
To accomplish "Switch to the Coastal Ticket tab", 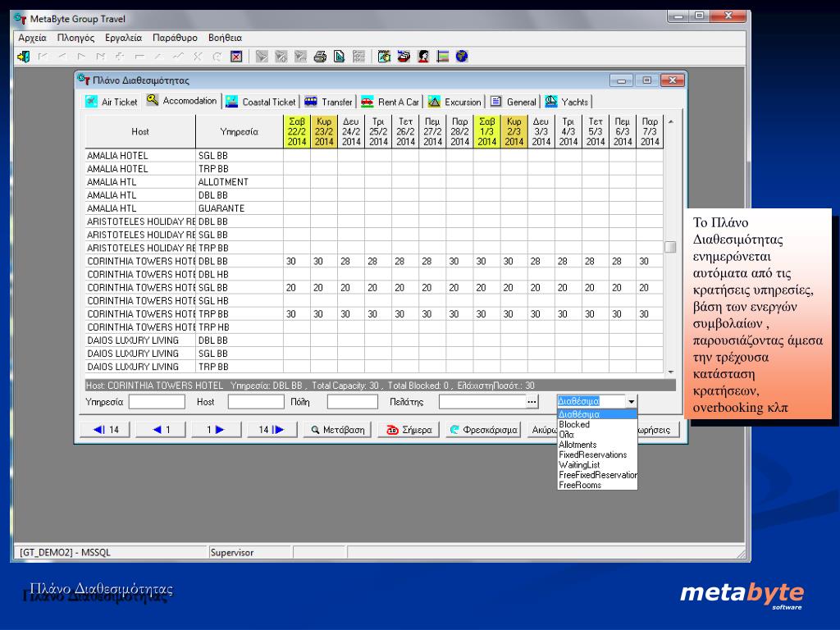I will 261,102.
